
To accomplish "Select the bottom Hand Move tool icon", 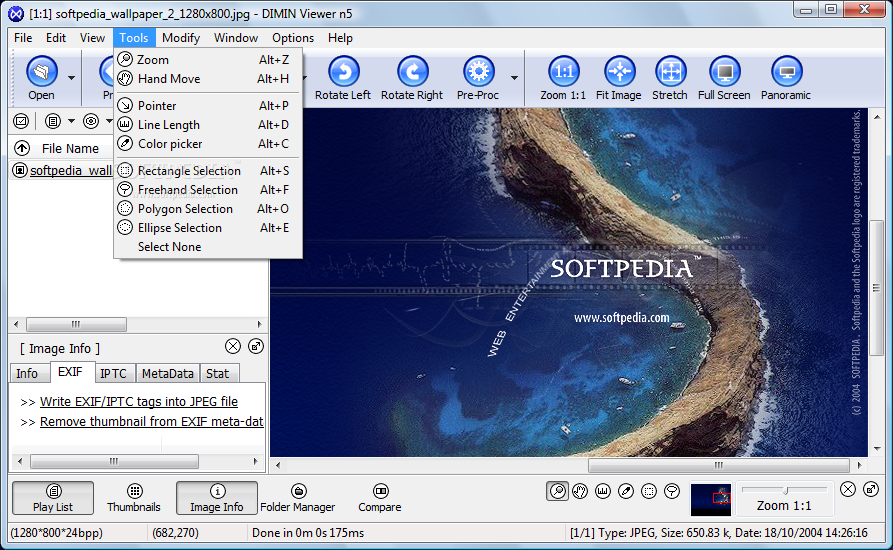I will click(580, 491).
